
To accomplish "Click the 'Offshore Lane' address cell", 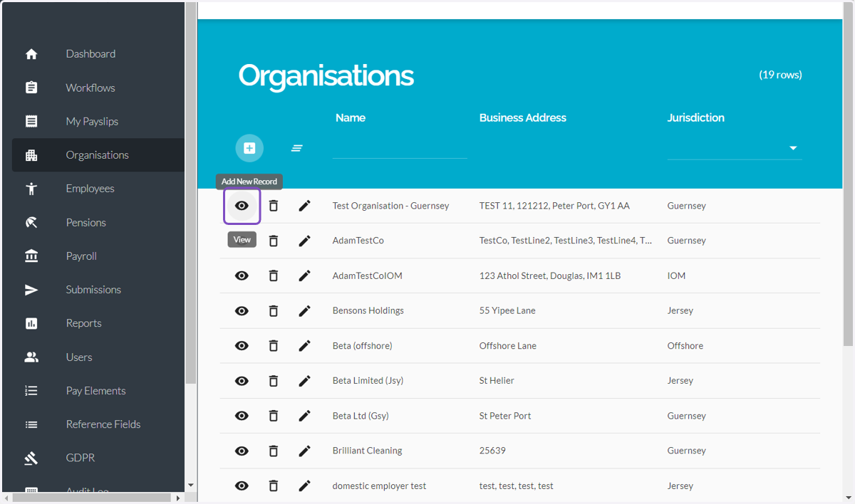I will 508,346.
